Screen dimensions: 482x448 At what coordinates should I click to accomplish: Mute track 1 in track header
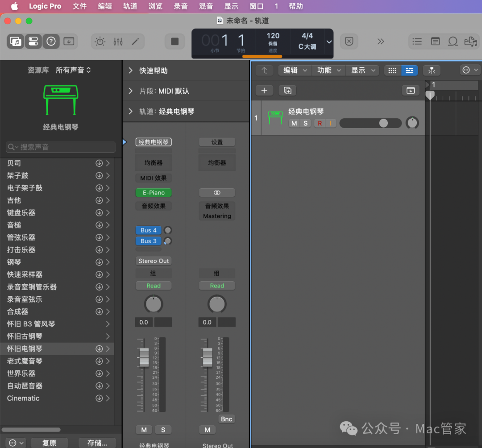tap(294, 123)
